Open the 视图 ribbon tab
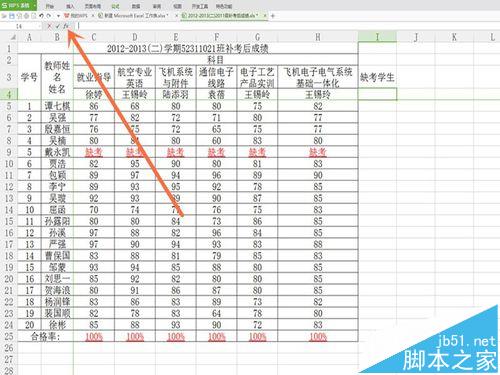 click(178, 6)
